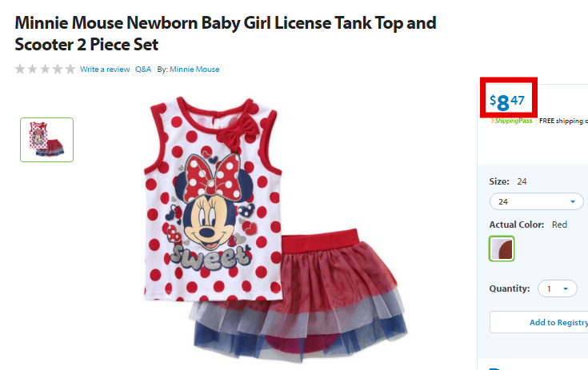Image resolution: width=588 pixels, height=370 pixels.
Task: Click the Quantity dropdown arrow
Action: (x=566, y=288)
